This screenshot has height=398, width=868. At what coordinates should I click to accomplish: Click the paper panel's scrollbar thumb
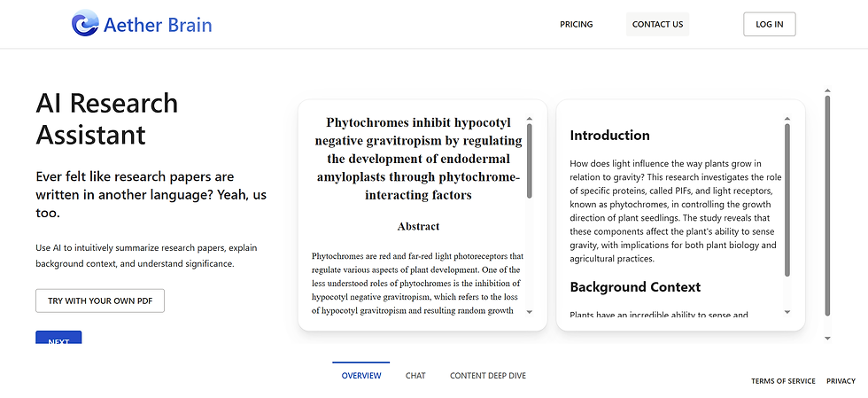point(530,160)
